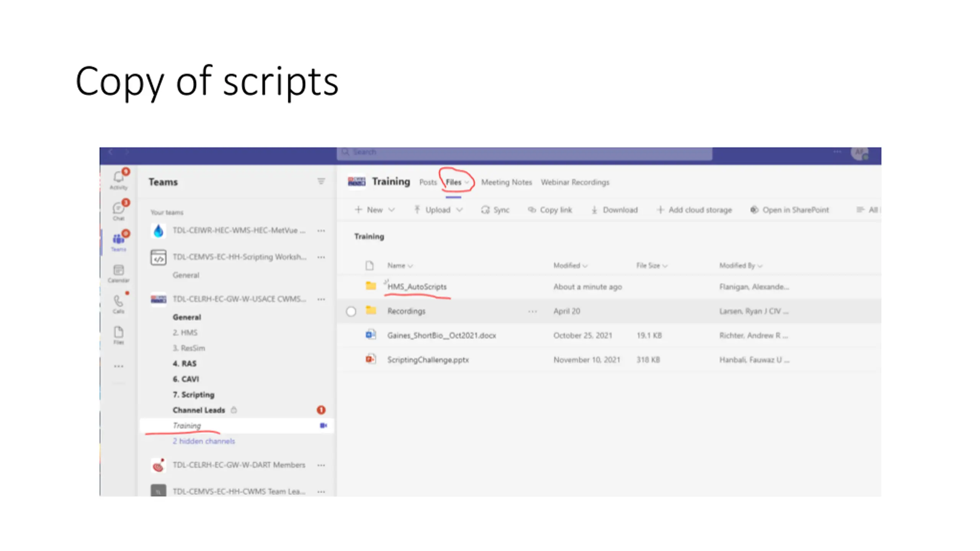980x551 pixels.
Task: Click the forward navigation arrow in title bar
Action: click(x=127, y=152)
